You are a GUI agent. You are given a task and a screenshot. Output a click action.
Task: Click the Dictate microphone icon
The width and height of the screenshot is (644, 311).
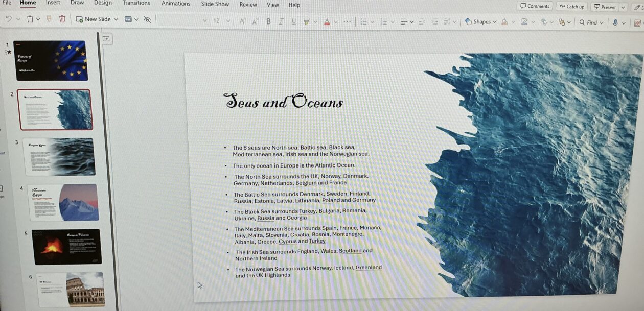615,22
